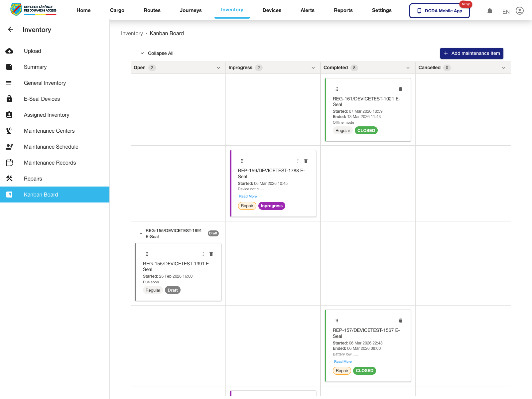Open the EN language selector
The image size is (532, 399).
pos(506,12)
